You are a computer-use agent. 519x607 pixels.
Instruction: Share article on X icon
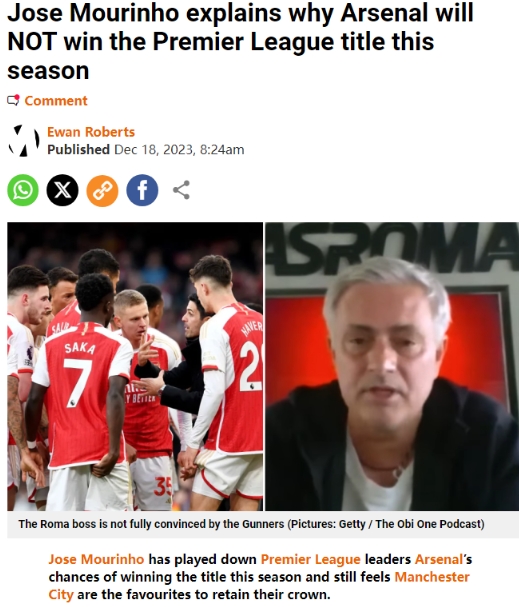coord(62,190)
